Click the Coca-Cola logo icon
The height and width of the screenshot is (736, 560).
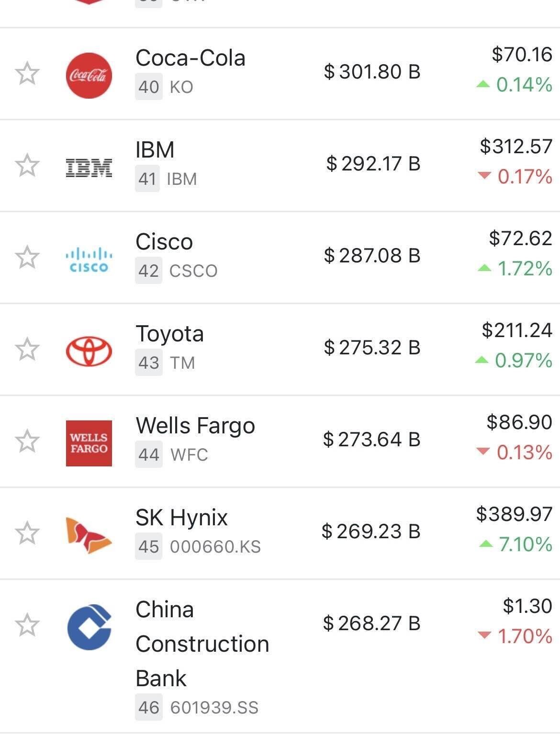[x=89, y=75]
